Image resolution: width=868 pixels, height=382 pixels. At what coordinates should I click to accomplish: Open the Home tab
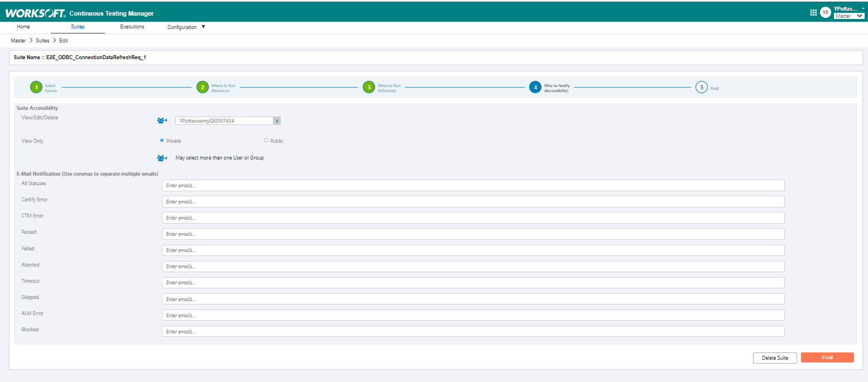click(23, 27)
